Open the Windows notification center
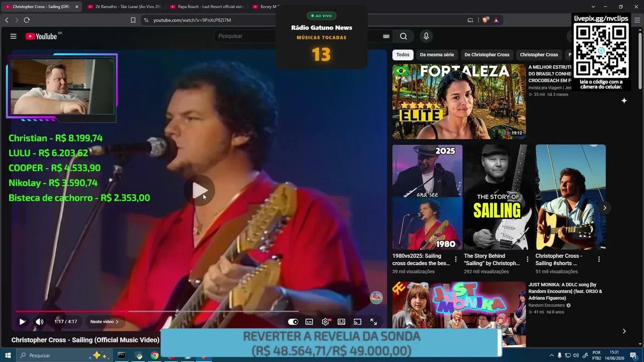The image size is (644, 362). click(633, 355)
